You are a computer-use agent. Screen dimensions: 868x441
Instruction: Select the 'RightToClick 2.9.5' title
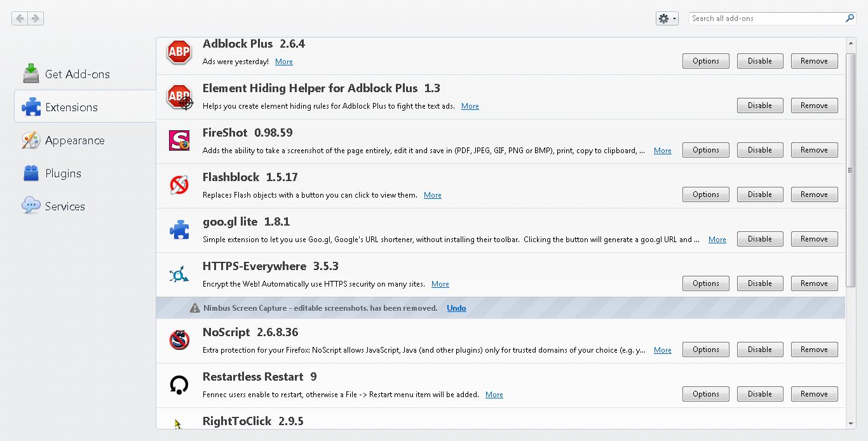(253, 421)
